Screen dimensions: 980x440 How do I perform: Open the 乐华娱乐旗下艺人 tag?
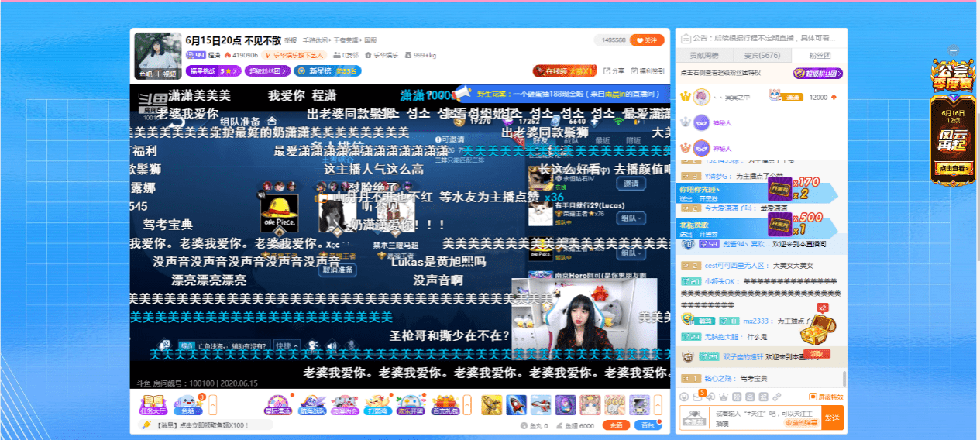[293, 56]
